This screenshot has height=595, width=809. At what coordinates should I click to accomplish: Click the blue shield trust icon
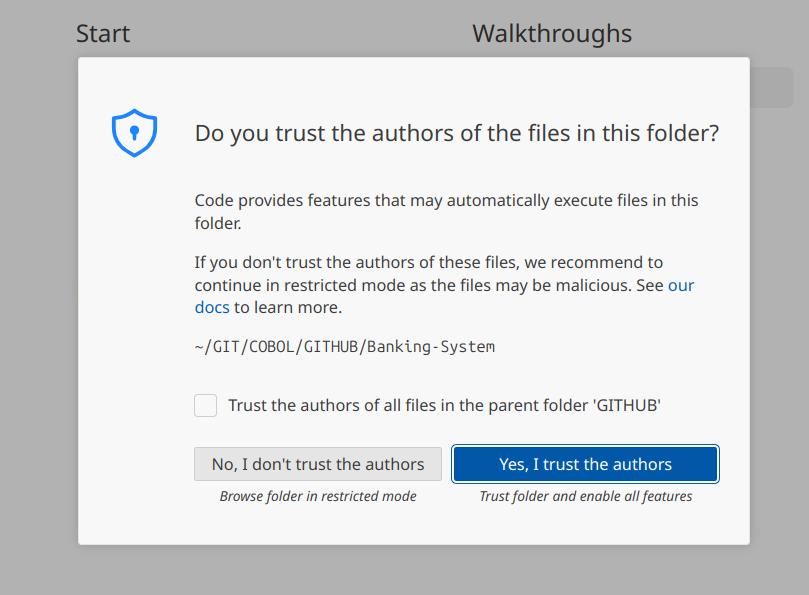pos(134,133)
